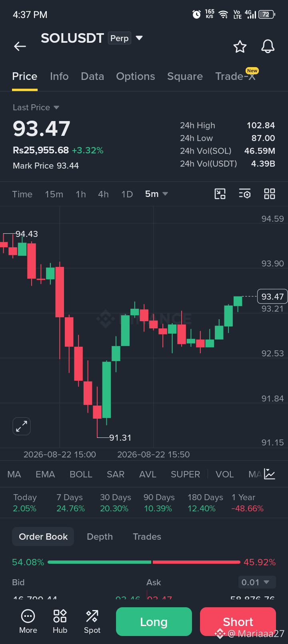Tap the Mark Price 93.44 text
The image size is (288, 644).
point(46,166)
